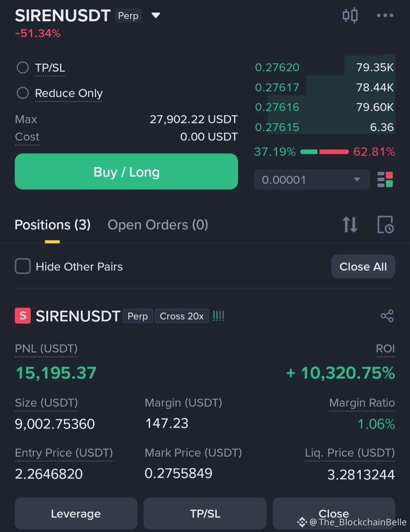Switch to the Open Orders (0) tab
The width and height of the screenshot is (410, 532).
coord(158,225)
